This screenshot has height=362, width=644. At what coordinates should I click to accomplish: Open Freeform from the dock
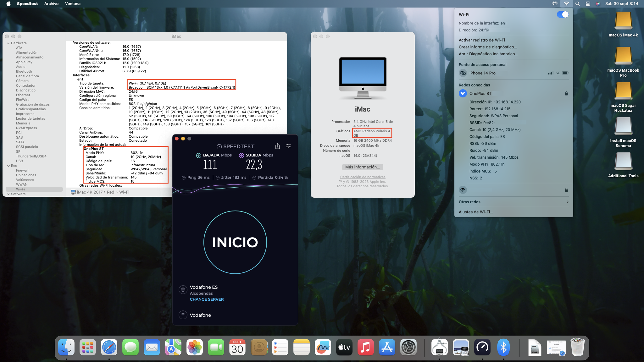tap(323, 347)
